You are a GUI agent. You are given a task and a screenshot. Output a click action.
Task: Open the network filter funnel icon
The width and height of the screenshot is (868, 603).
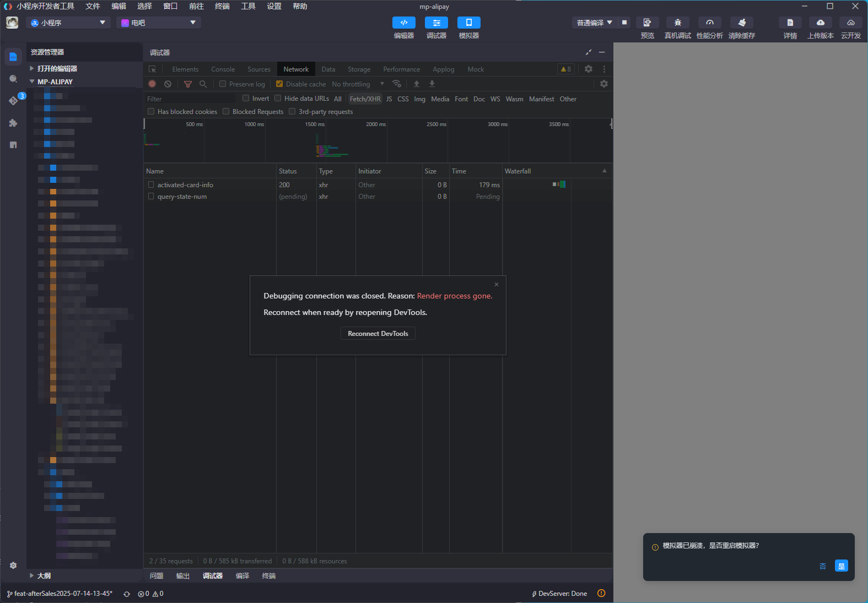coord(188,84)
